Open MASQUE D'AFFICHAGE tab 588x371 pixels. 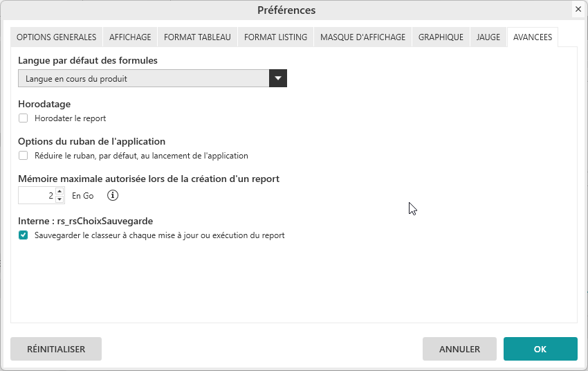point(362,37)
